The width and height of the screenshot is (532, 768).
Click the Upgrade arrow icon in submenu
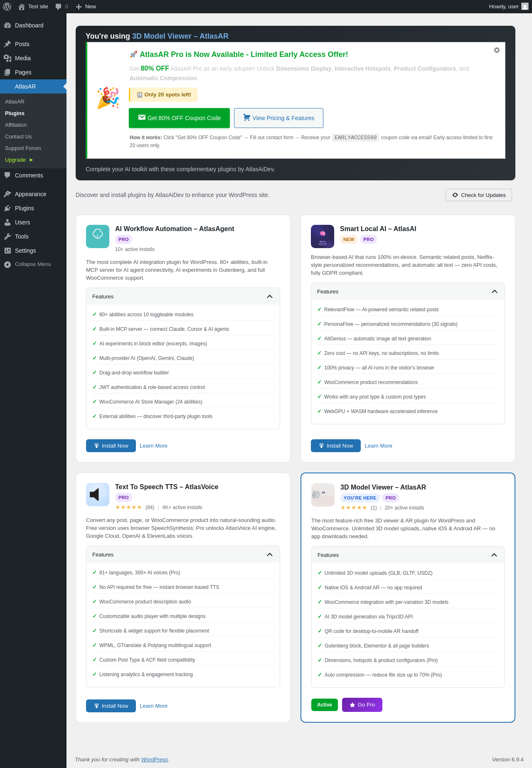31,160
